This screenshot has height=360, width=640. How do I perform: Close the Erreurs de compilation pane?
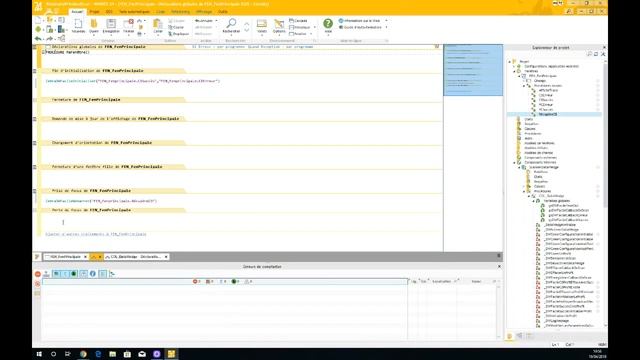tap(499, 267)
